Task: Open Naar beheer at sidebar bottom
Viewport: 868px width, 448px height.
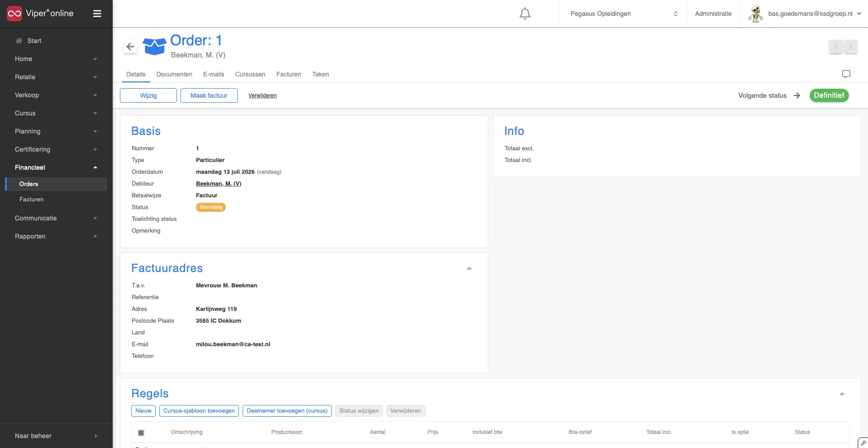Action: (56, 436)
